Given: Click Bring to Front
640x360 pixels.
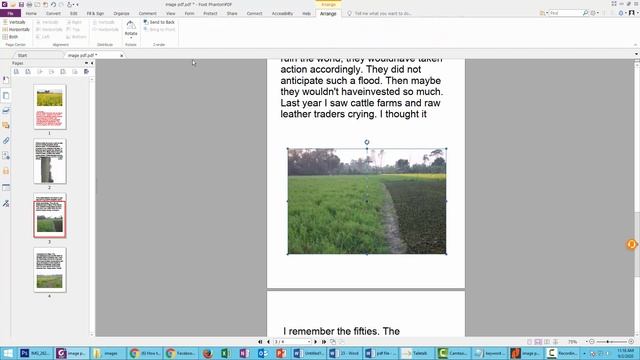Looking at the screenshot, I should pyautogui.click(x=159, y=29).
